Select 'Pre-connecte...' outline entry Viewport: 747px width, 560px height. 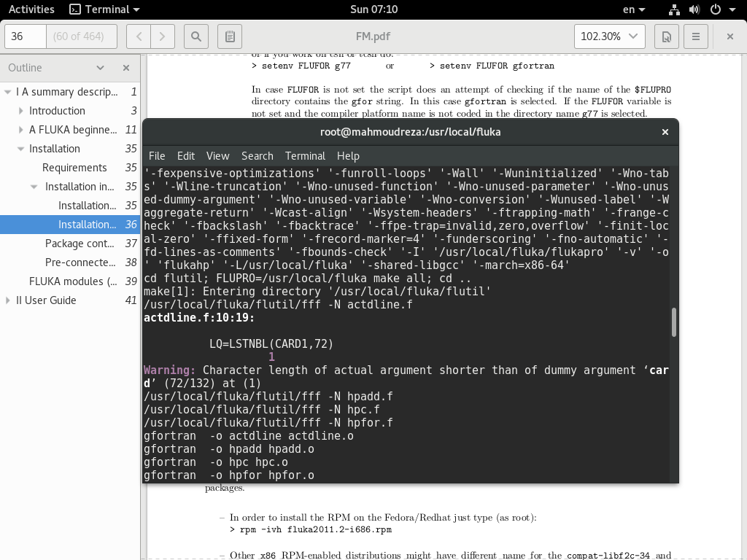pos(70,262)
